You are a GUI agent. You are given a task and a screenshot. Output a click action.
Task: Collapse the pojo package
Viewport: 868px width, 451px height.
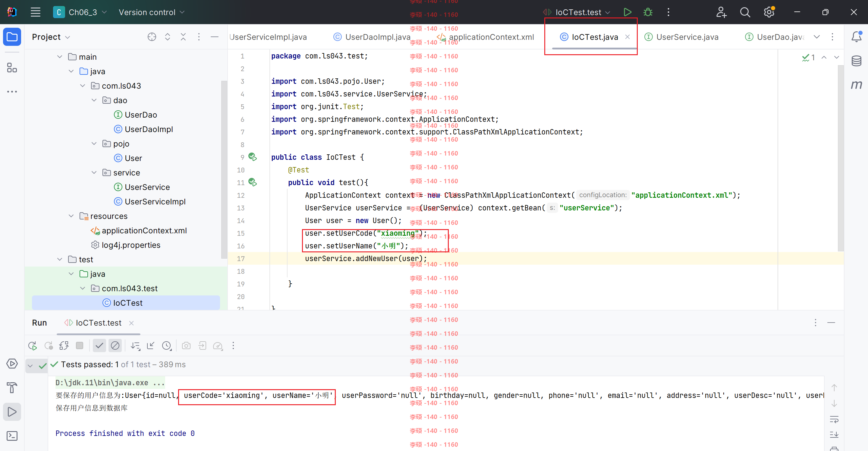click(x=94, y=143)
